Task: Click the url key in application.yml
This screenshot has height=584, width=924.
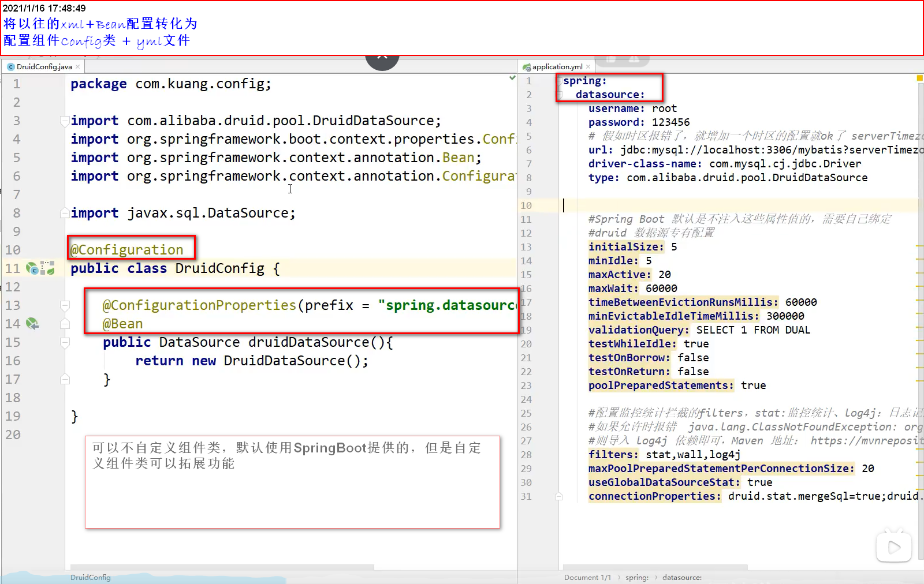Action: pos(601,150)
